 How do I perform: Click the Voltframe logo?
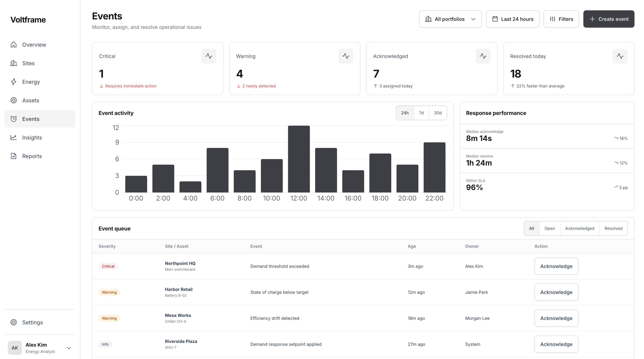(28, 20)
